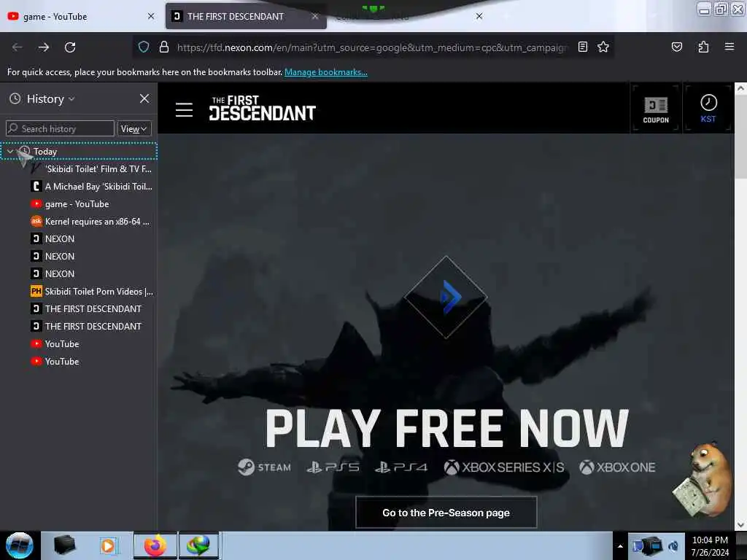Viewport: 747px width, 560px height.
Task: Open the Save to Pocket icon
Action: 676,47
